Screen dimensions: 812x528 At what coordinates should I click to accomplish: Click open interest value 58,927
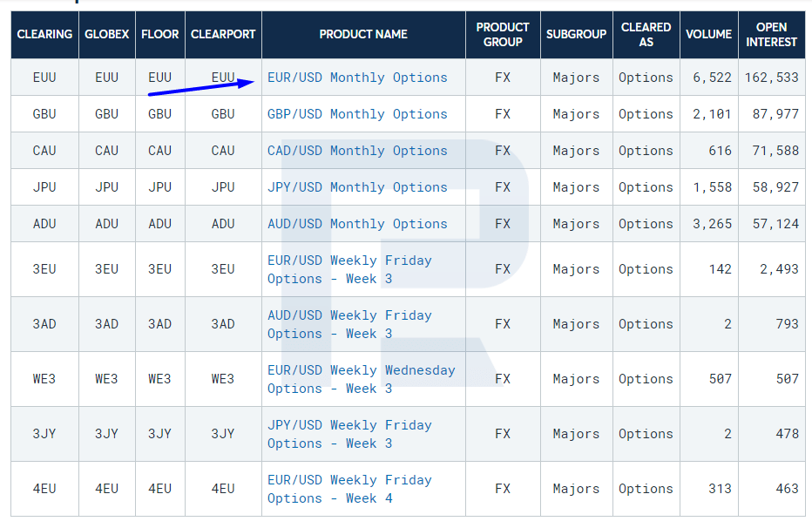pyautogui.click(x=775, y=187)
